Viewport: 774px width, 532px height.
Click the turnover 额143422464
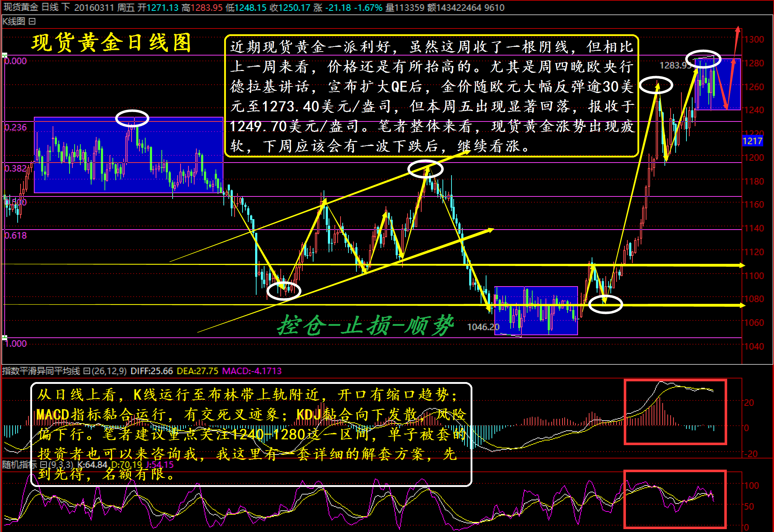(454, 7)
